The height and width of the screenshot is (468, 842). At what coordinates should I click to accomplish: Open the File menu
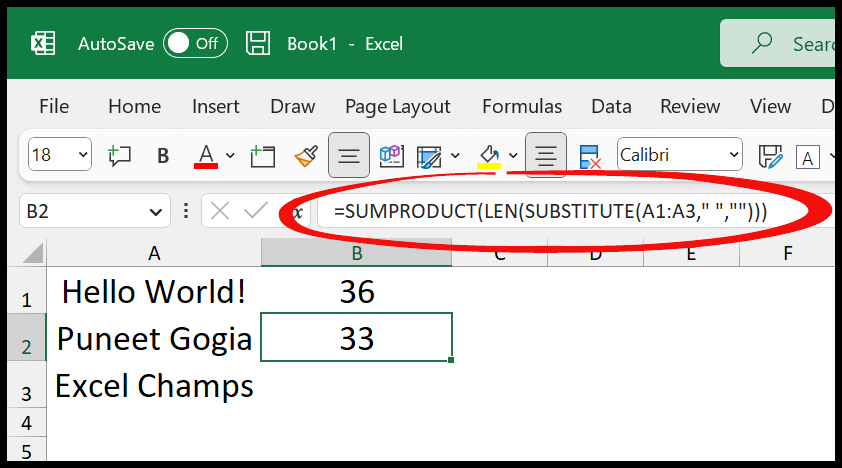(x=54, y=106)
